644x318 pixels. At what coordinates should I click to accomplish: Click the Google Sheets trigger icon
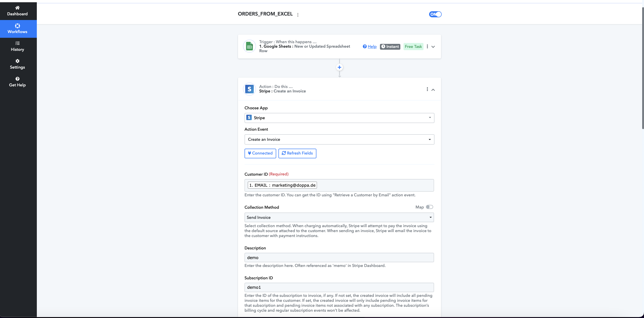[x=249, y=46]
